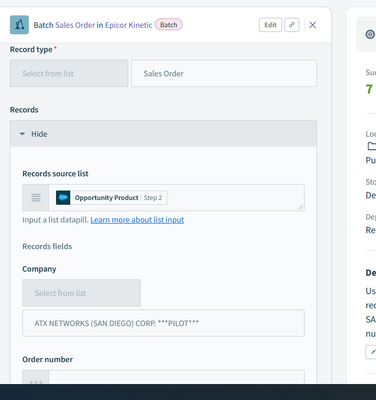Viewport: 376px width, 400px height.
Task: Click the folder icon in right panel
Action: click(371, 146)
